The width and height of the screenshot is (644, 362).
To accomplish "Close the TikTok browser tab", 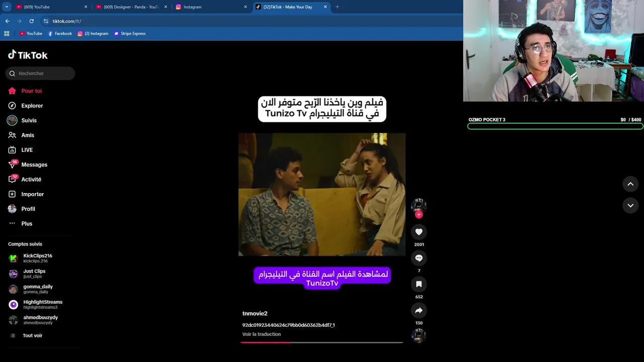I will tap(325, 7).
